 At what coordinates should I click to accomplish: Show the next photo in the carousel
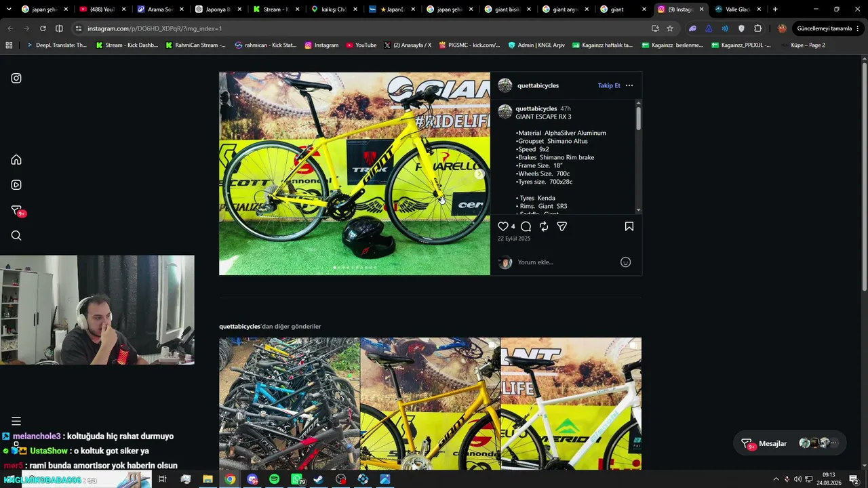point(479,174)
